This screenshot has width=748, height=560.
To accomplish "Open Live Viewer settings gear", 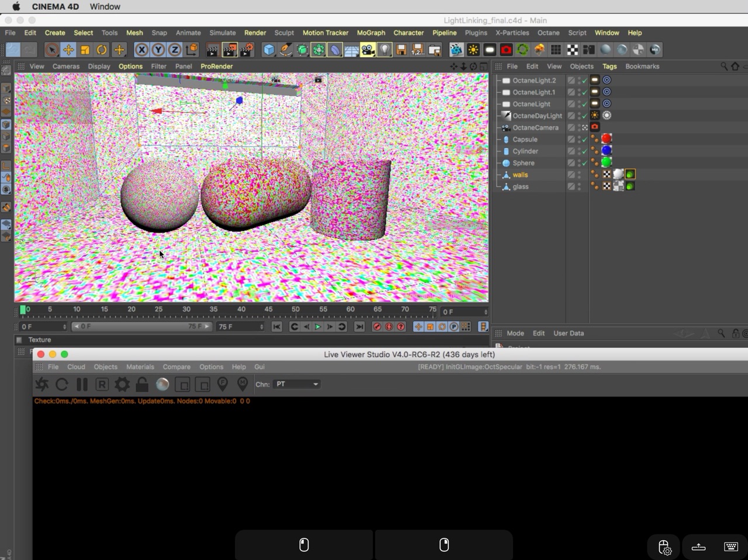I will pyautogui.click(x=122, y=384).
